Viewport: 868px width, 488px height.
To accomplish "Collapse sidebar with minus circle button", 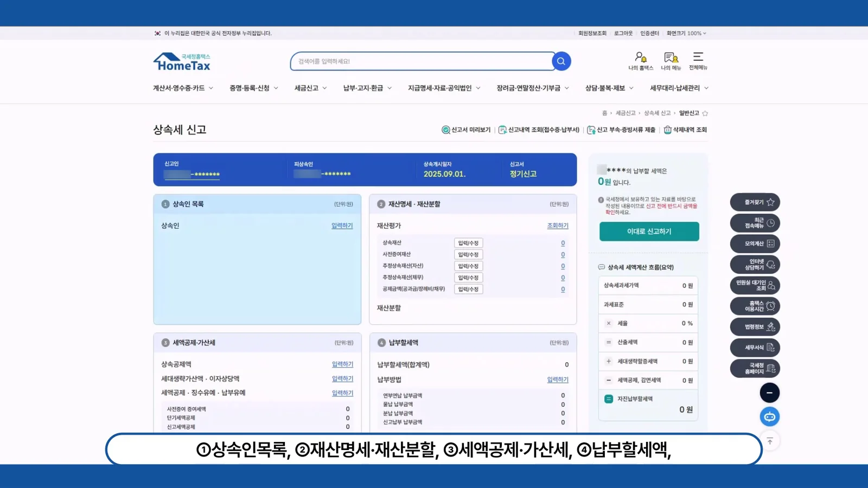I will (769, 393).
